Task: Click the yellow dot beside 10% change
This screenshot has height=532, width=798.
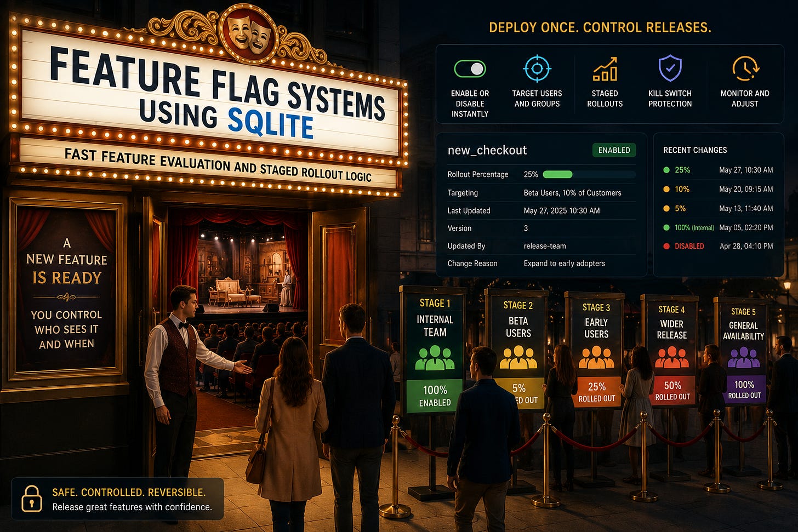Action: [666, 189]
